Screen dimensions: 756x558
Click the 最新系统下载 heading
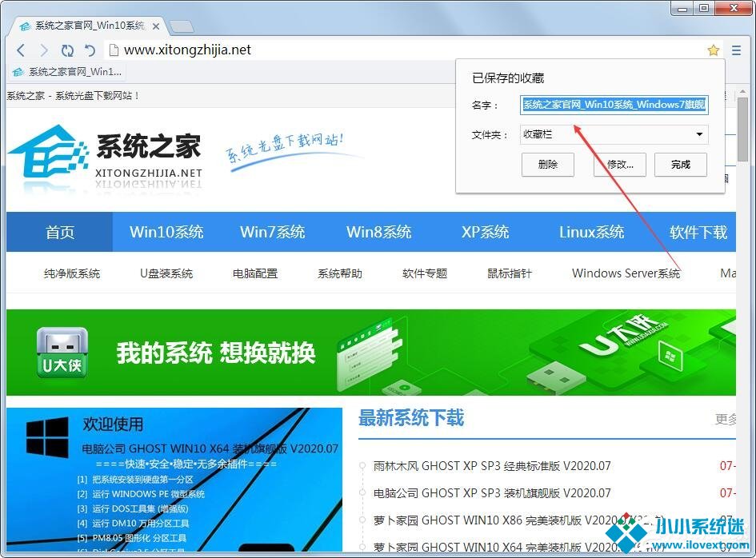click(411, 417)
